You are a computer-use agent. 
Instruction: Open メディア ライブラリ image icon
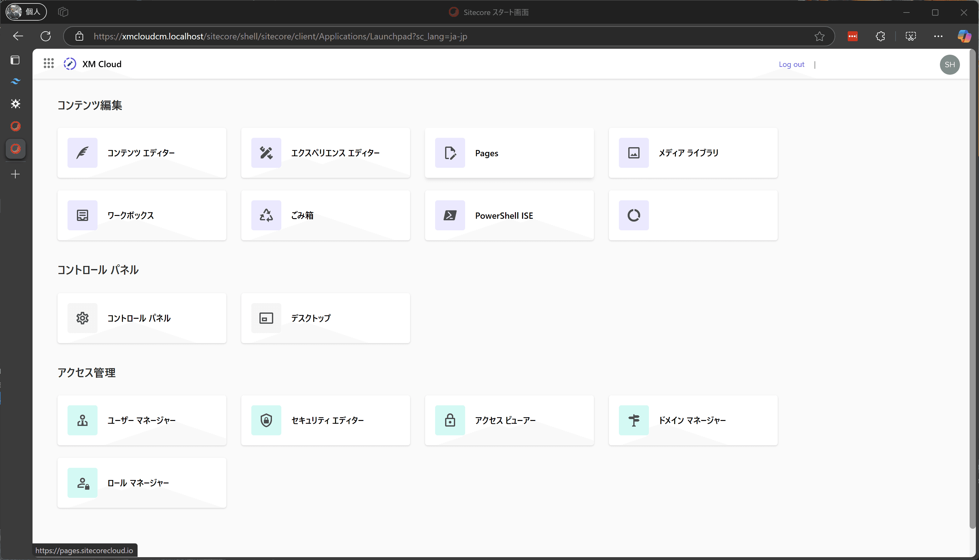pos(634,153)
